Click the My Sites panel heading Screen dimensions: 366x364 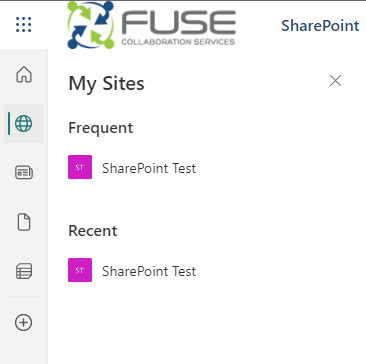tap(106, 84)
